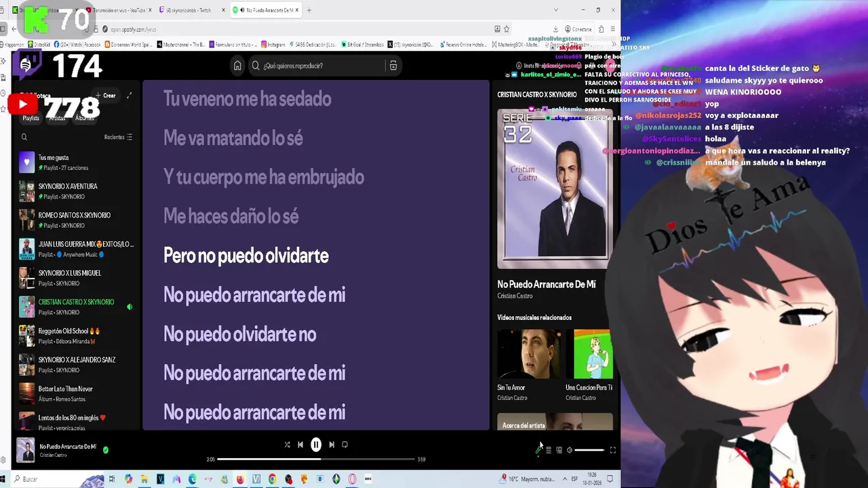The height and width of the screenshot is (488, 868).
Task: Open the Cristian Castro artist link in the player bar
Action: (x=53, y=455)
